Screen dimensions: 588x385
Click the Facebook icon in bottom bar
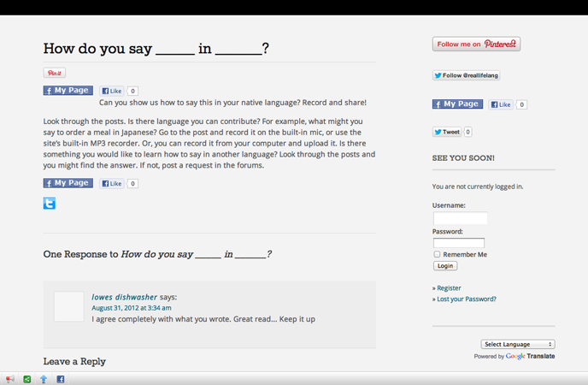pyautogui.click(x=61, y=379)
